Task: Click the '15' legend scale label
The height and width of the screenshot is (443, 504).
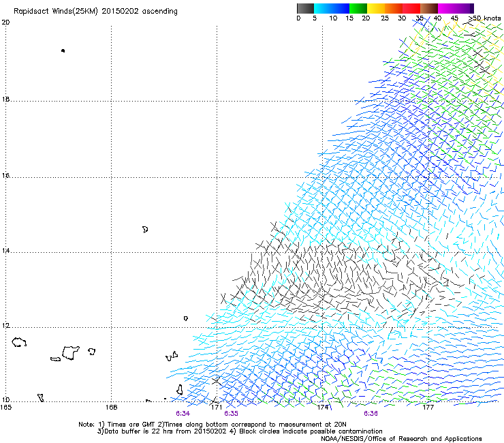Action: point(349,18)
